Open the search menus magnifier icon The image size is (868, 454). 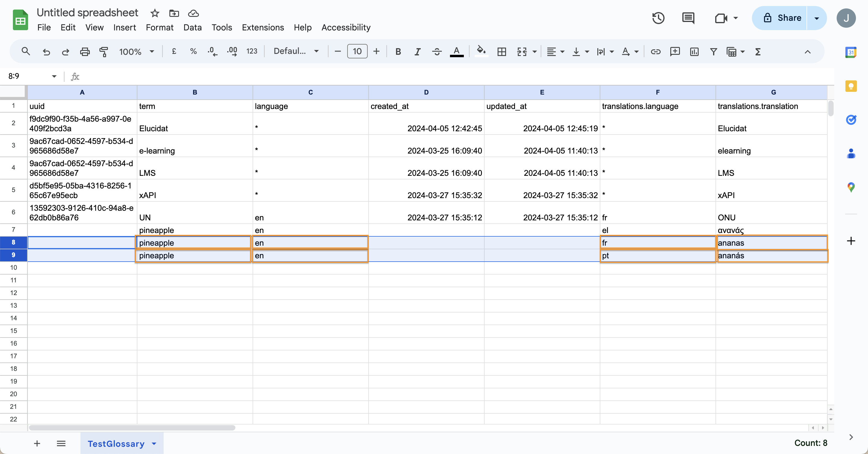click(x=26, y=51)
